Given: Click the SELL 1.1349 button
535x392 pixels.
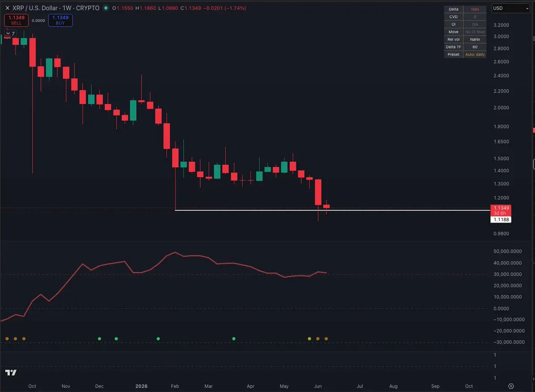Looking at the screenshot, I should 16,20.
